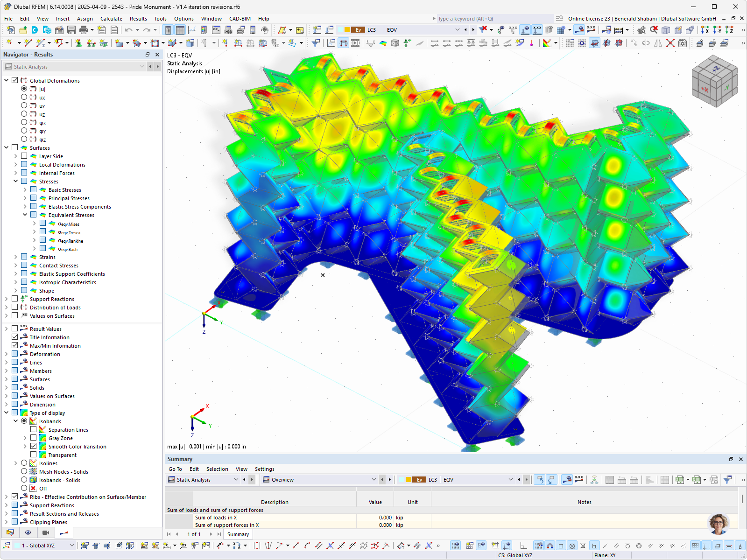Click the Ev color badge in Summary toolbar
The width and height of the screenshot is (747, 560).
tap(419, 480)
